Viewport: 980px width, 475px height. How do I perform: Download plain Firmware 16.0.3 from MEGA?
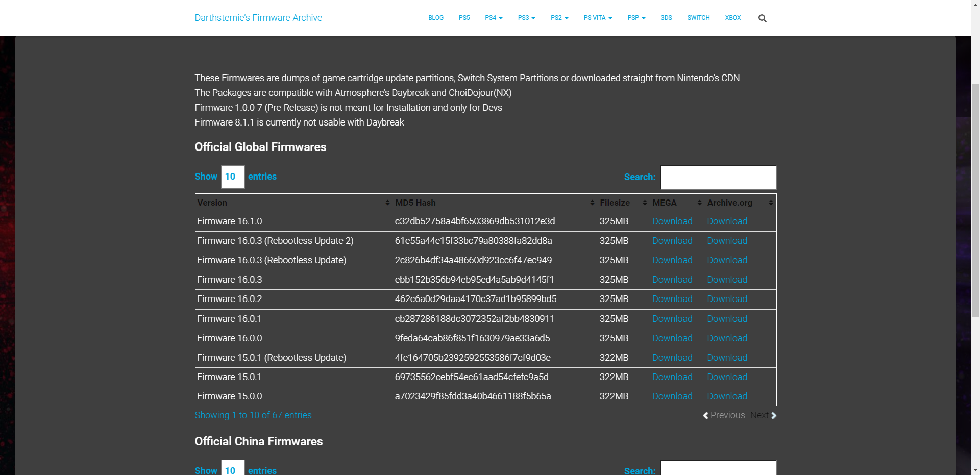[x=672, y=280]
